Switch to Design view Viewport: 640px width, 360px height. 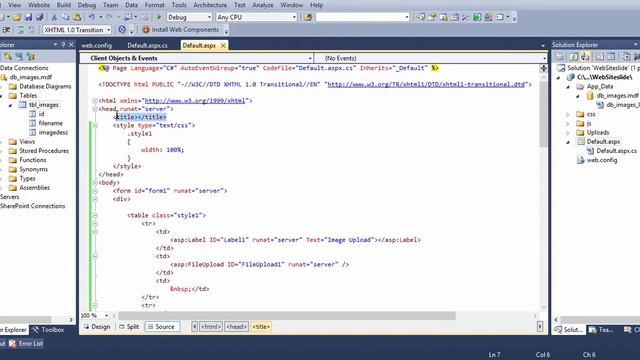[97, 327]
